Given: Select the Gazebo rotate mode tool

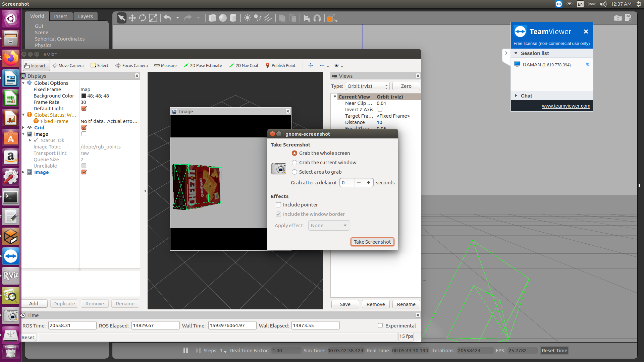Looking at the screenshot, I should [x=143, y=18].
